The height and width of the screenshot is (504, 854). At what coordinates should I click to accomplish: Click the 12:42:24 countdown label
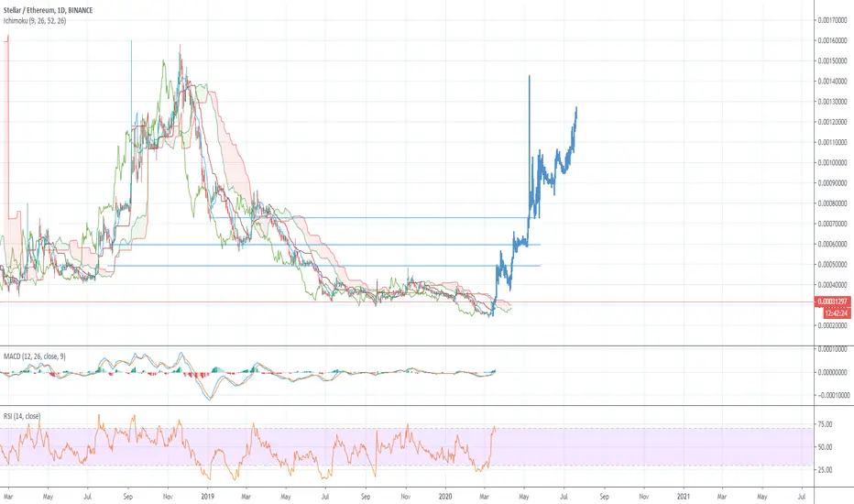pos(836,313)
